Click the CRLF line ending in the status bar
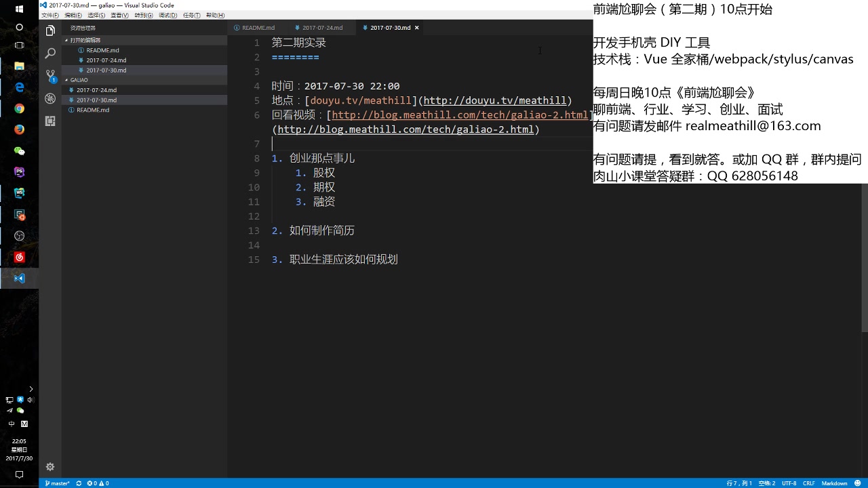868x488 pixels. pyautogui.click(x=809, y=483)
